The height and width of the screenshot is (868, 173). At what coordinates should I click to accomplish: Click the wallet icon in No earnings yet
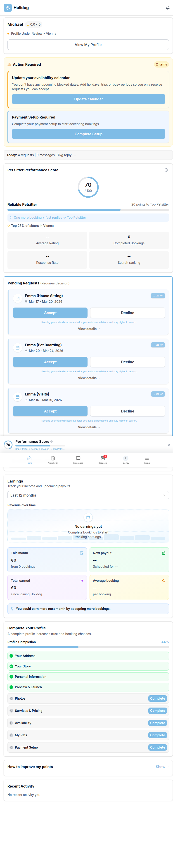(x=88, y=517)
